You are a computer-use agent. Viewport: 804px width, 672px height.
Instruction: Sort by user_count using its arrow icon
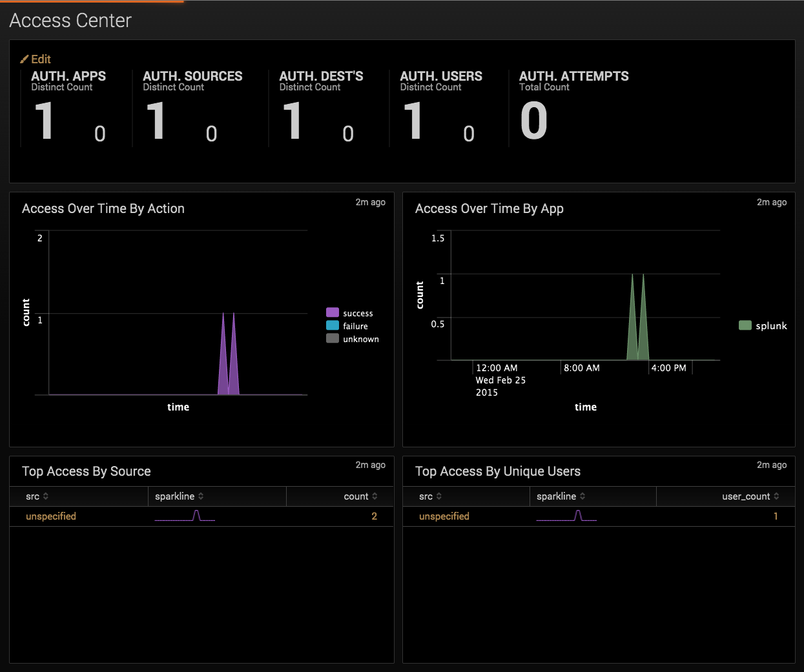coord(776,496)
